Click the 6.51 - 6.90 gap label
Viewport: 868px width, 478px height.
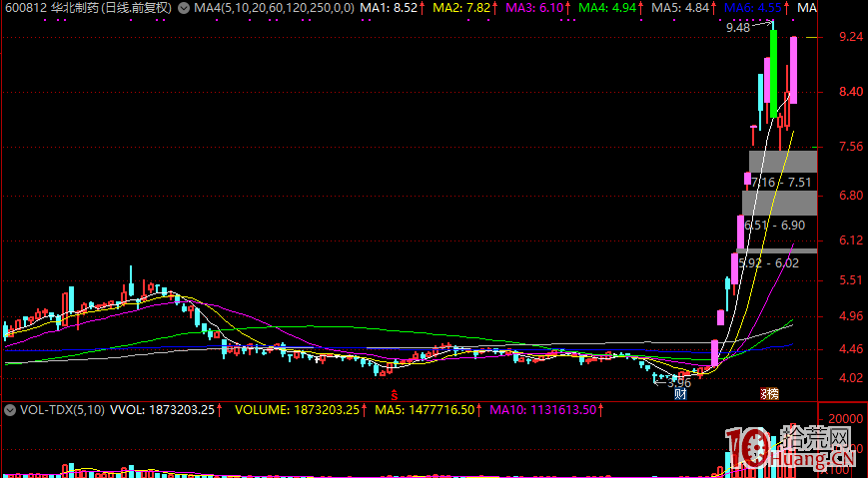click(x=775, y=226)
